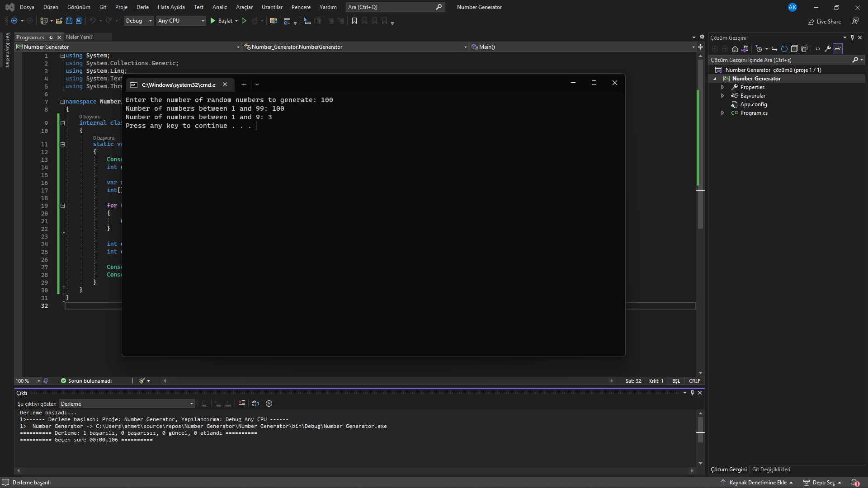The height and width of the screenshot is (488, 868).
Task: Click the Undo icon in the toolbar
Action: click(92, 21)
